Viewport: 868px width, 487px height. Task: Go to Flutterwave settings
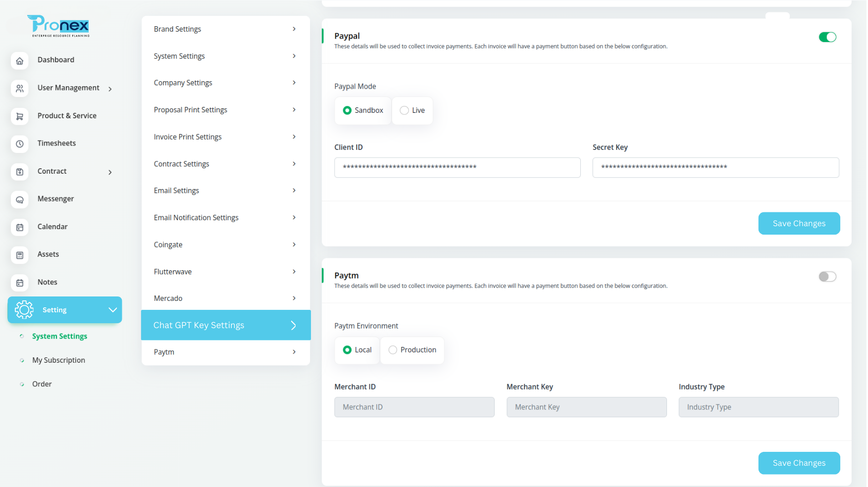coord(226,272)
